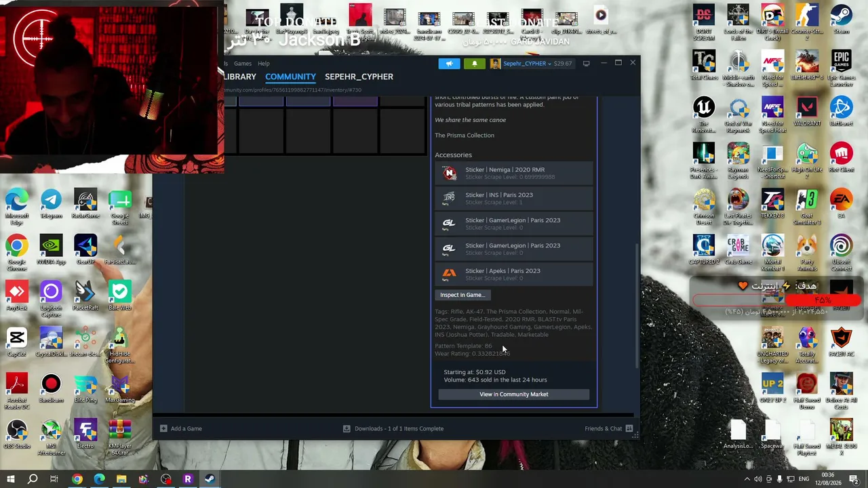Go to the Steam LIBRARY tab

pos(239,77)
